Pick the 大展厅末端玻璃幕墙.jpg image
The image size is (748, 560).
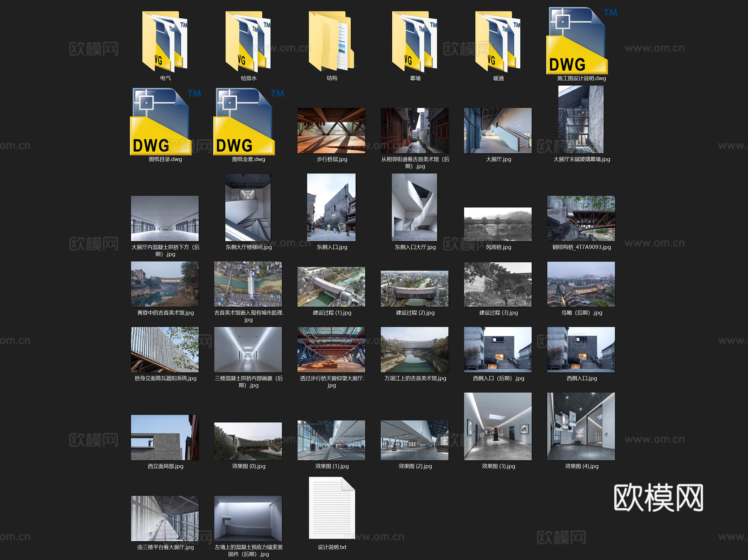pyautogui.click(x=581, y=119)
